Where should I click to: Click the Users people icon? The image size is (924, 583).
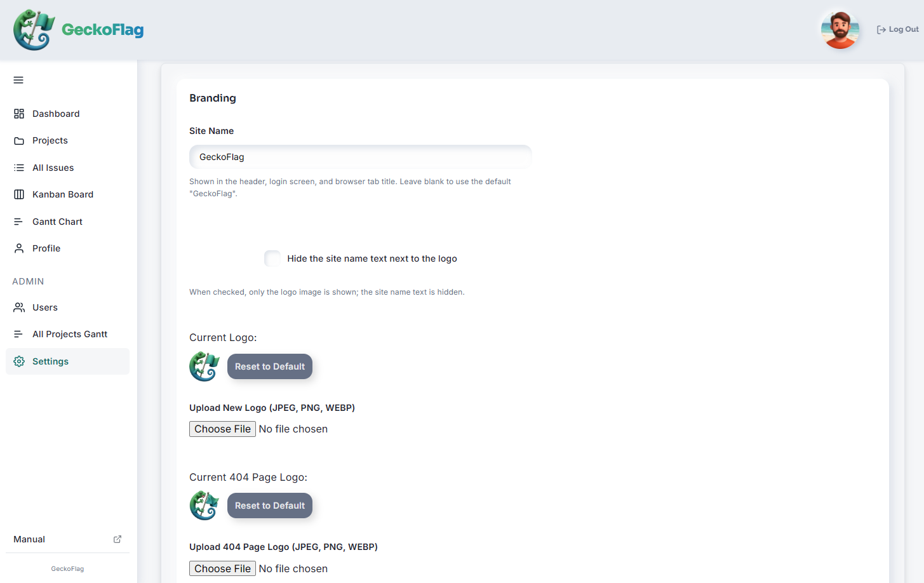pos(19,307)
